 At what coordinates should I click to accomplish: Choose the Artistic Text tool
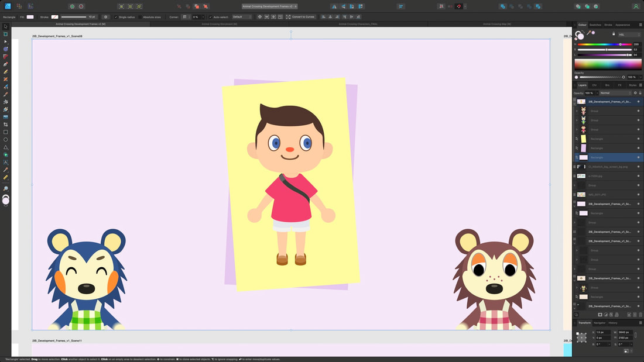click(x=5, y=162)
